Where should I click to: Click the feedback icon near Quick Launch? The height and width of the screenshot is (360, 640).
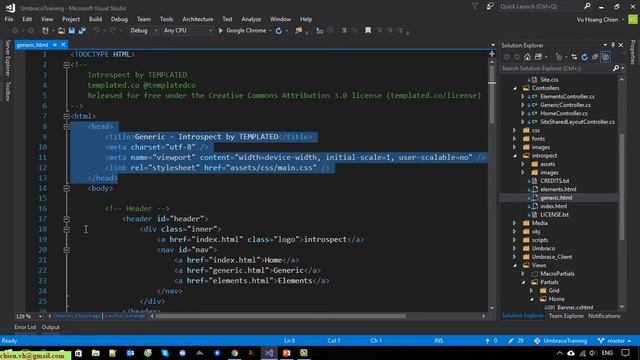pos(490,6)
